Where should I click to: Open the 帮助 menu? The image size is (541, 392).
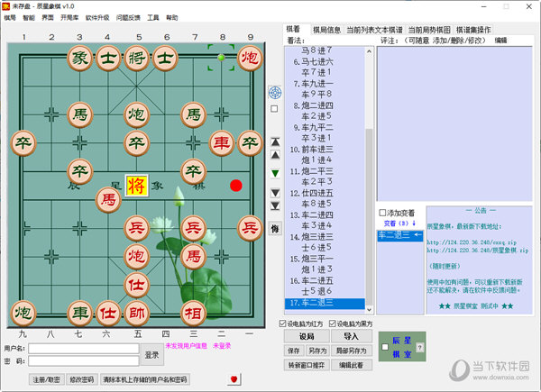coord(172,18)
